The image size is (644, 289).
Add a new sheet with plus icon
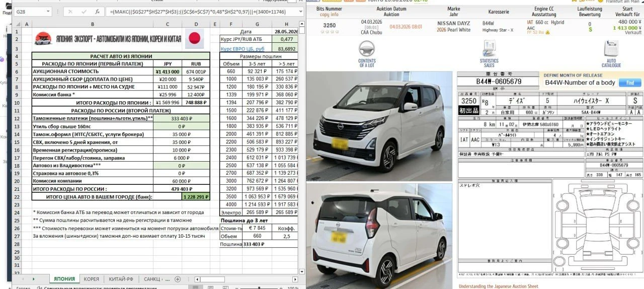pos(178,279)
